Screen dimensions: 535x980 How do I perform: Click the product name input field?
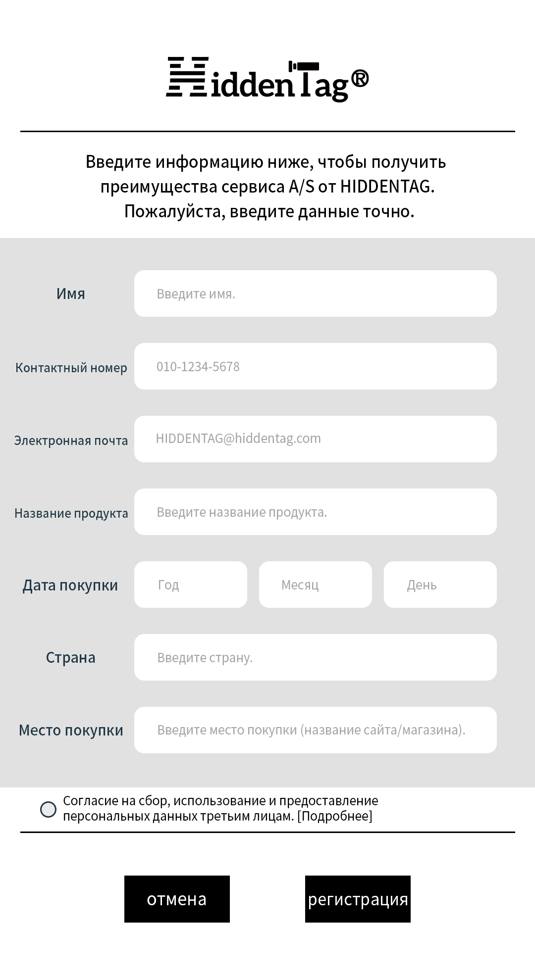(315, 512)
